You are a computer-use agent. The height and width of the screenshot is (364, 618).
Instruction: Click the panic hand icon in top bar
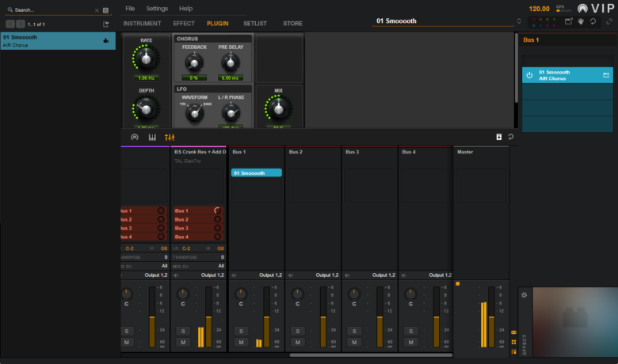click(x=580, y=21)
